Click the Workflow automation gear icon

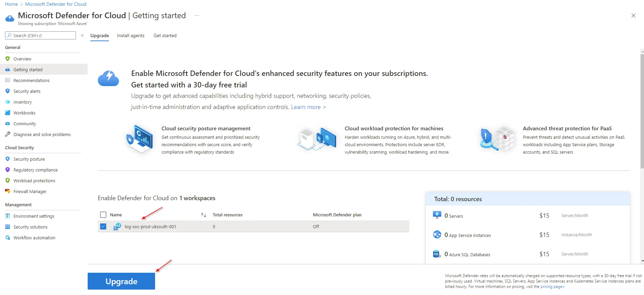click(8, 238)
